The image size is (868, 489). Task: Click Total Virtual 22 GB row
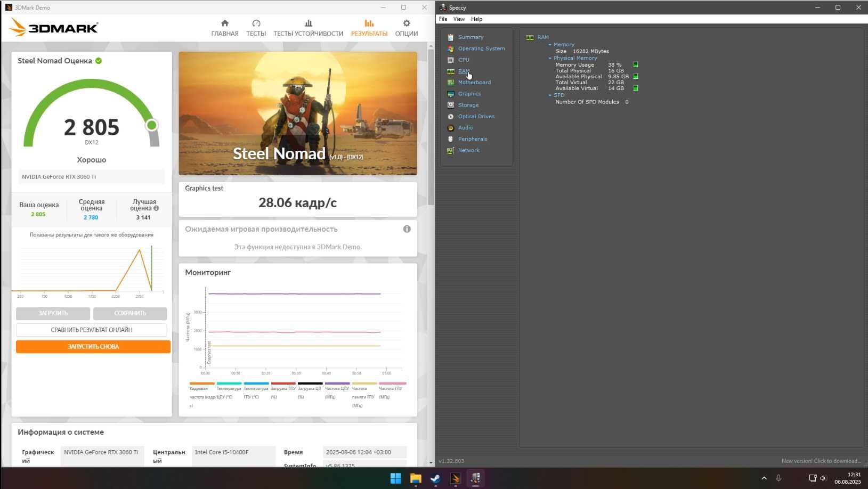point(589,83)
